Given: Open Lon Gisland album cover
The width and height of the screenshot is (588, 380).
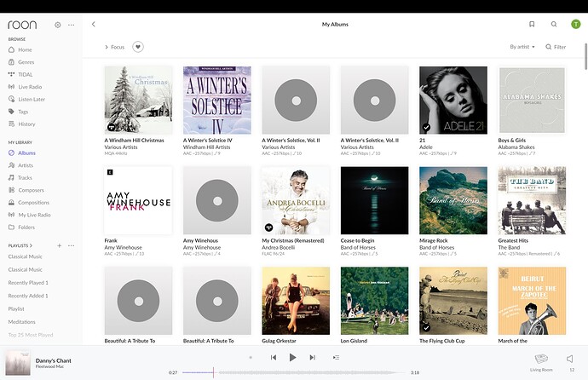Looking at the screenshot, I should pyautogui.click(x=375, y=301).
